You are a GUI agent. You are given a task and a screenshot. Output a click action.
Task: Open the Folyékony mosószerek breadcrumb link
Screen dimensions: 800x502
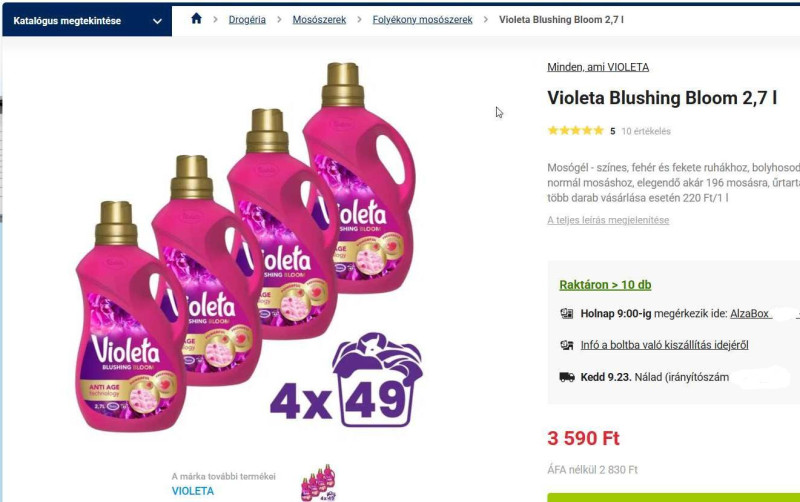[x=422, y=20]
